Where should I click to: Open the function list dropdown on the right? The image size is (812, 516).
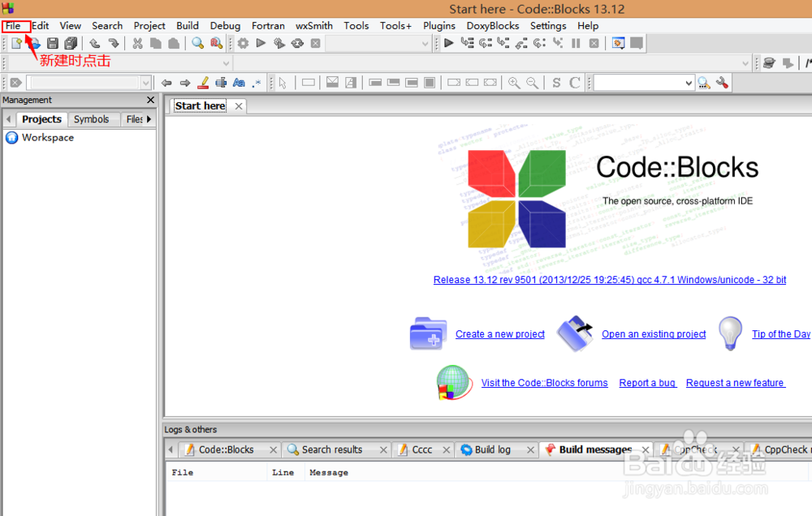point(745,63)
